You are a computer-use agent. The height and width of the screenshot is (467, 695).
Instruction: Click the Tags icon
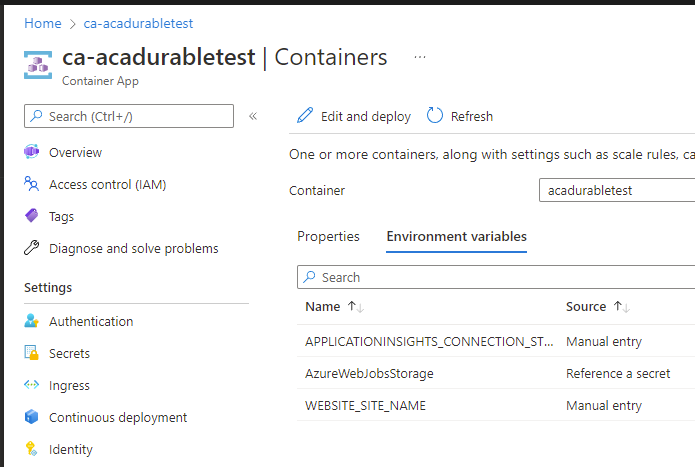pos(31,216)
